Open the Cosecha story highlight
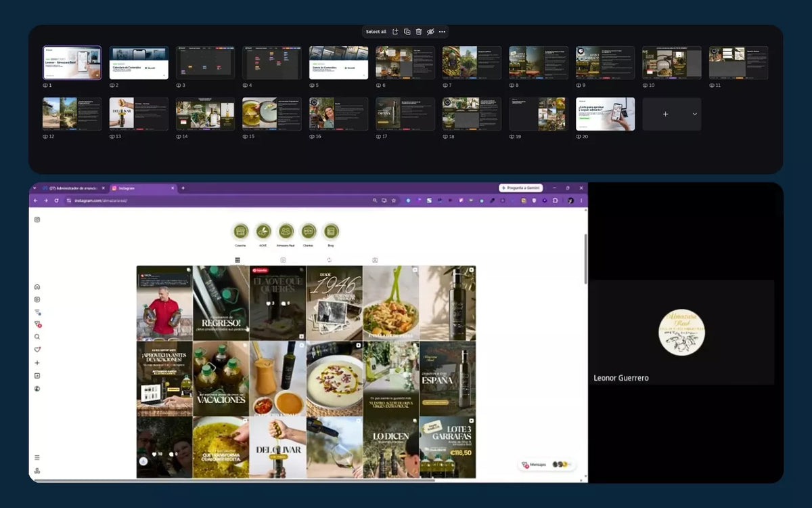The image size is (812, 508). [240, 232]
